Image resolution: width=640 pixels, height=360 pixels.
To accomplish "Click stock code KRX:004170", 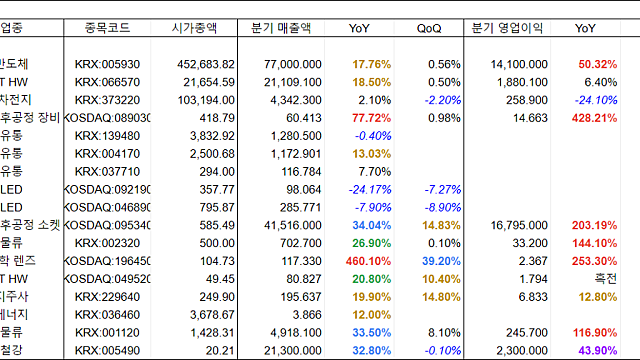I will pos(107,154).
